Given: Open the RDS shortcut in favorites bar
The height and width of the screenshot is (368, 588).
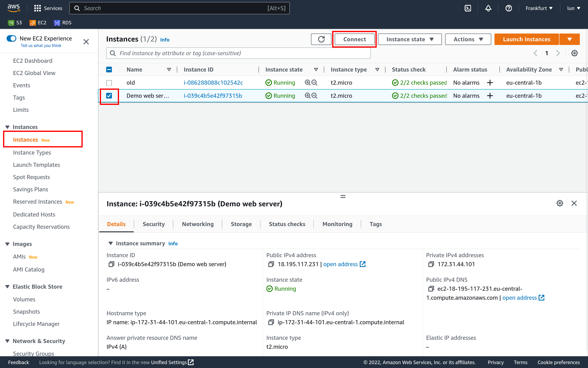Looking at the screenshot, I should (63, 23).
